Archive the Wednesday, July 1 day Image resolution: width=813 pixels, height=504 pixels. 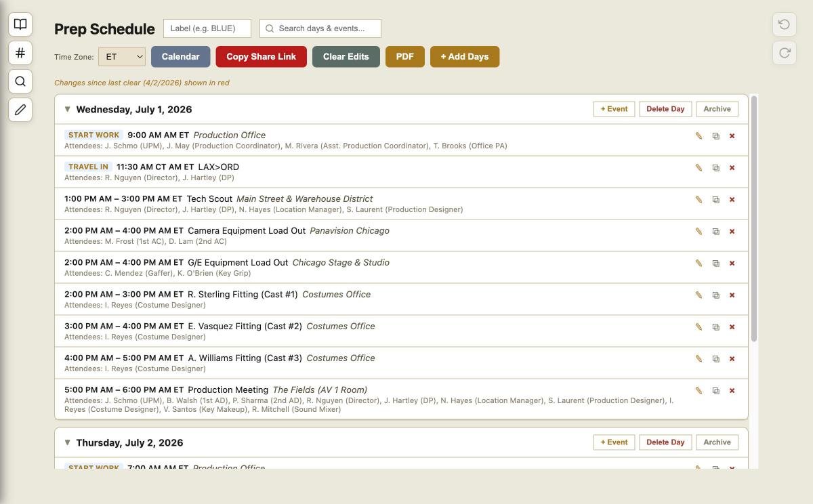point(717,109)
